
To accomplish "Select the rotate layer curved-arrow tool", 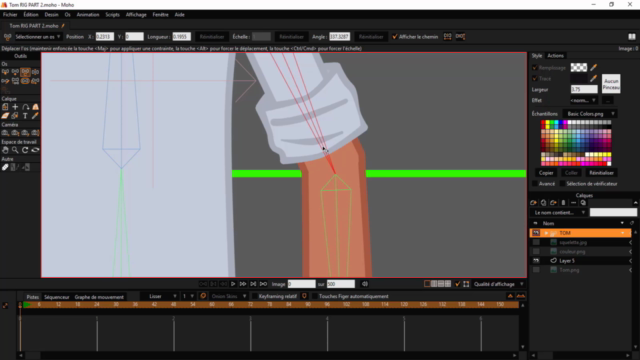I will [x=25, y=107].
